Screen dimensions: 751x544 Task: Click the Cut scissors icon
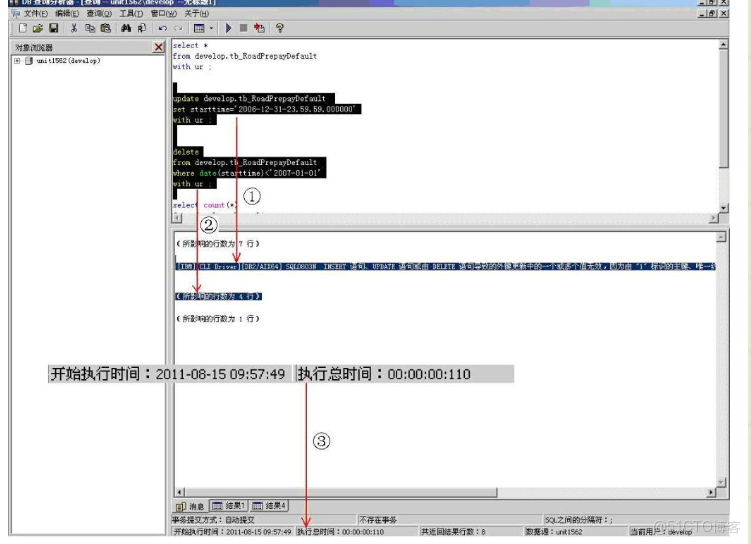[74, 28]
